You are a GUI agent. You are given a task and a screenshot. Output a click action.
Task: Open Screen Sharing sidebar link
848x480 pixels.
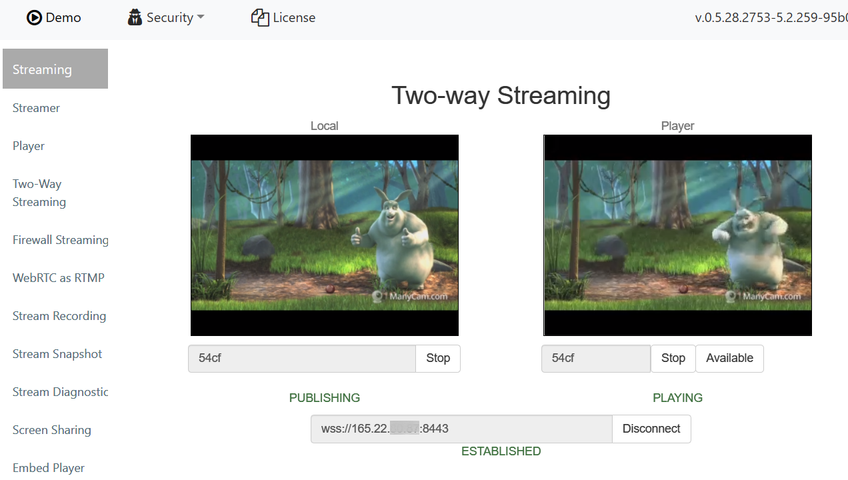tap(52, 430)
